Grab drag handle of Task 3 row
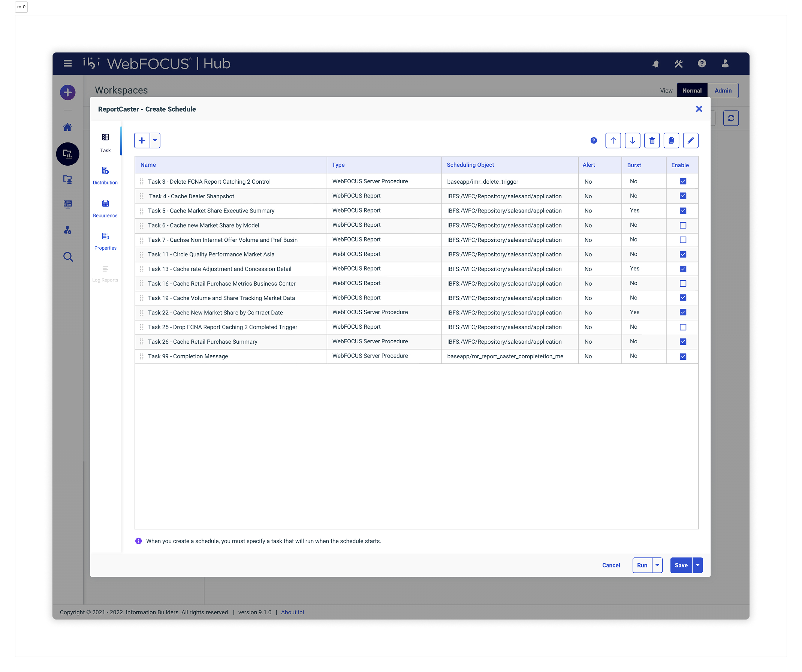 (x=142, y=181)
